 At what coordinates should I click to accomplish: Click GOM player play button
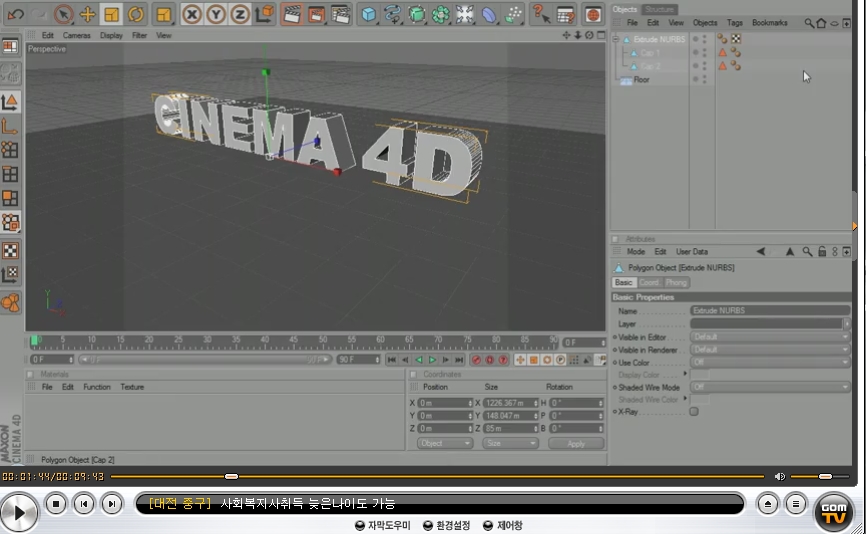pos(19,513)
